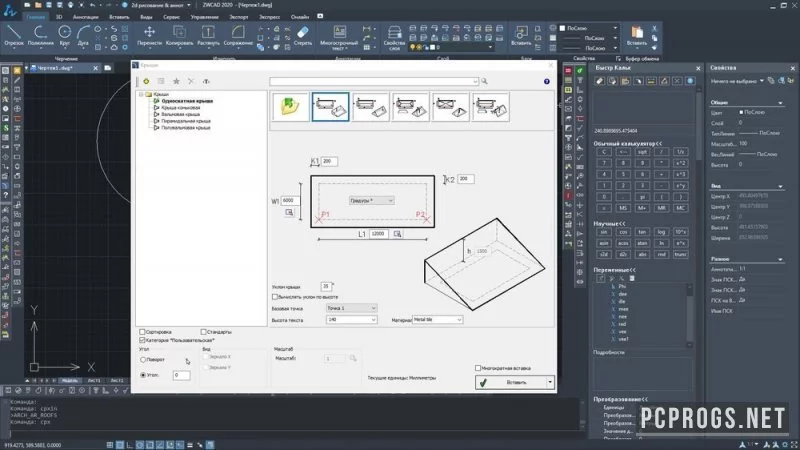The image size is (800, 450).
Task: Click the star favorites icon in roof dialog
Action: [x=176, y=81]
